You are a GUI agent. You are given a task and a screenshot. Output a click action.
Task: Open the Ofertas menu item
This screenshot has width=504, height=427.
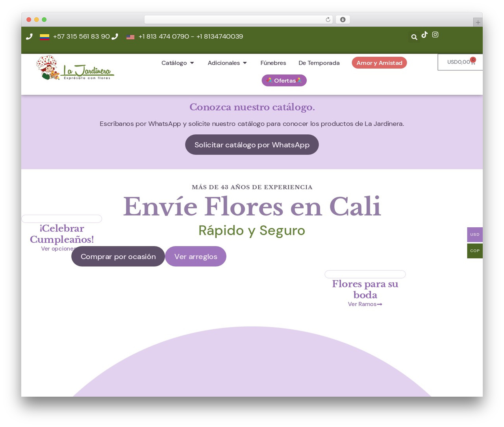tap(284, 80)
